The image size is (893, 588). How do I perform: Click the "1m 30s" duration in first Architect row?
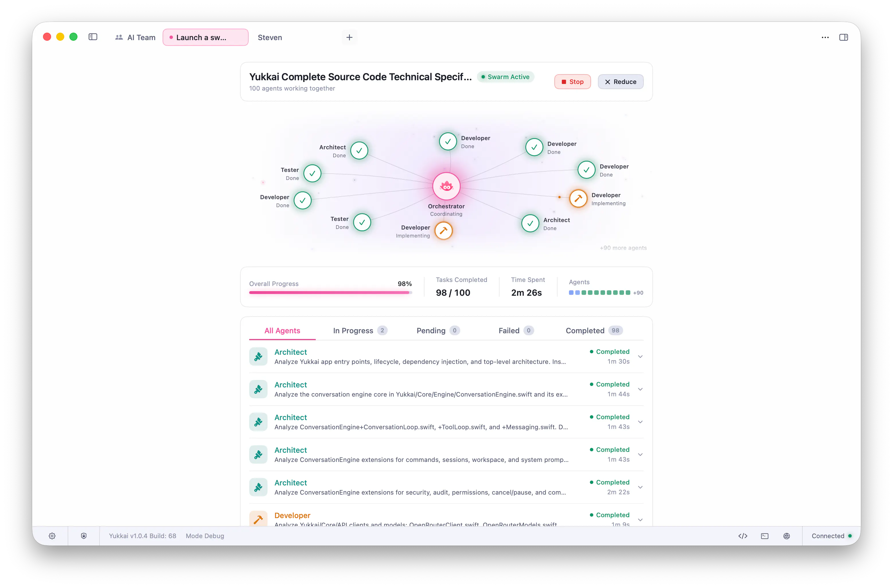618,362
